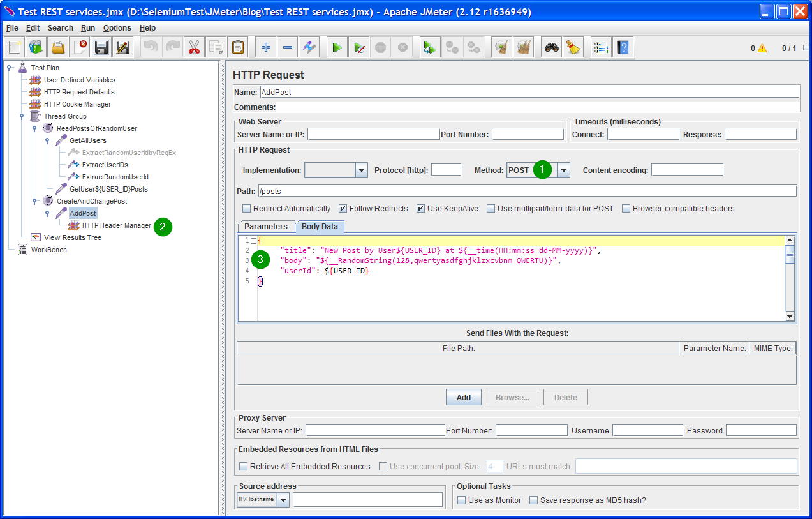Click Start no pauses icon
The width and height of the screenshot is (812, 519).
(359, 47)
